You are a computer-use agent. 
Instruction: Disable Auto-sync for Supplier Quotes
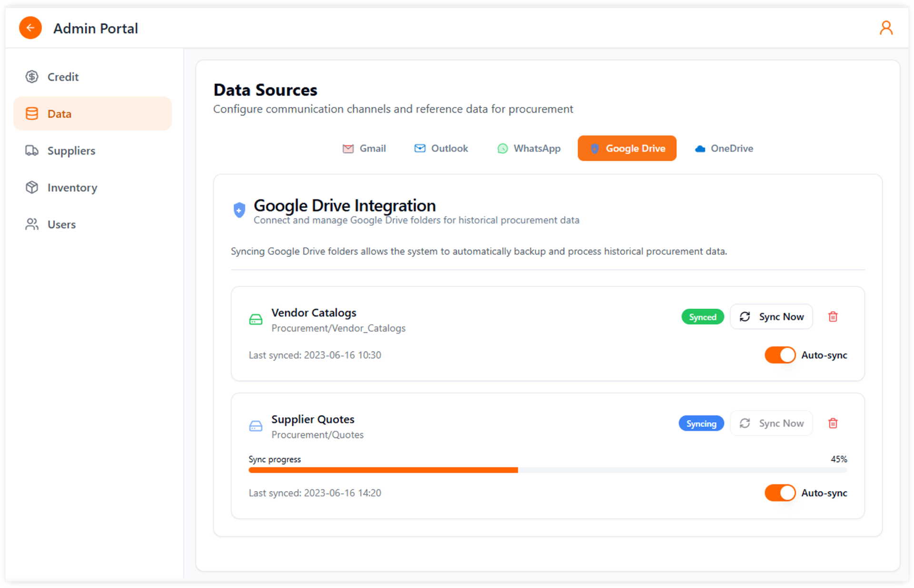[780, 493]
